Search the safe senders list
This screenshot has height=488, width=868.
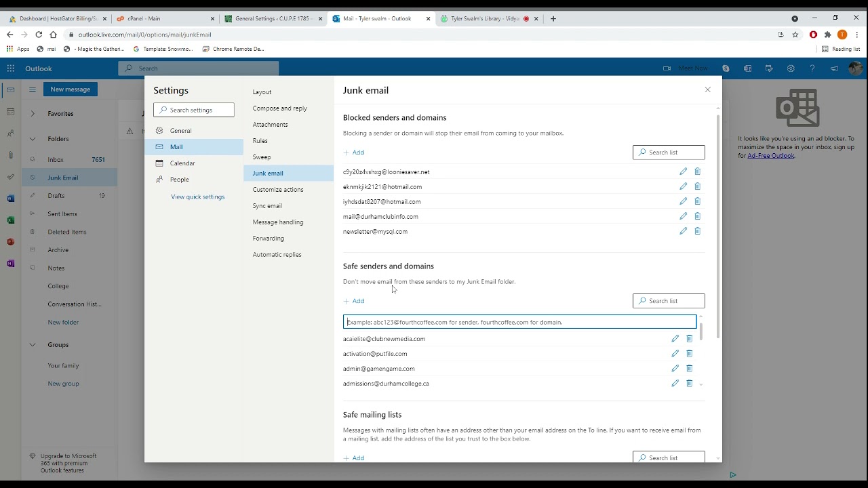(x=669, y=301)
